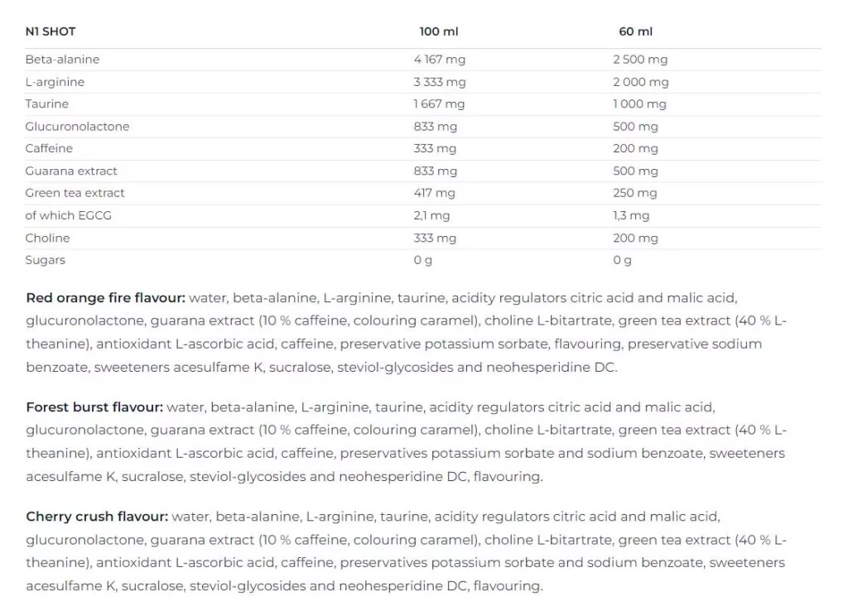
Task: Select the 1,3 mg EGCG value
Action: 631,215
